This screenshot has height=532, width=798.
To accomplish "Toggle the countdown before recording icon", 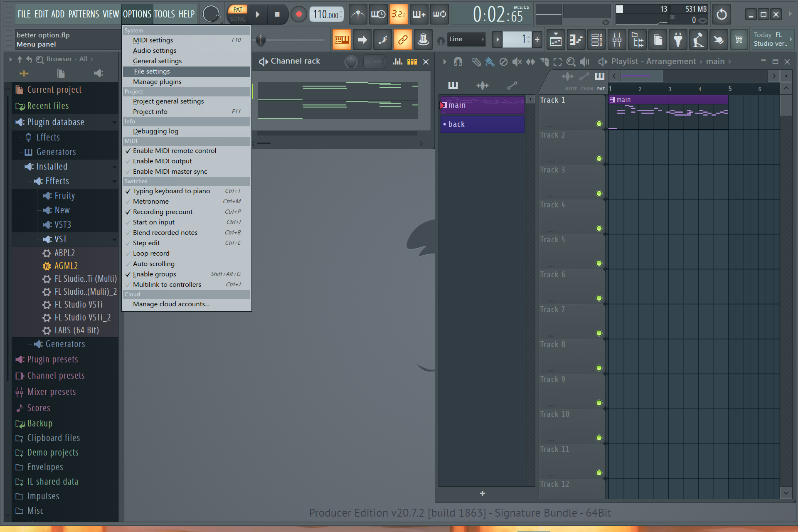I will [398, 15].
